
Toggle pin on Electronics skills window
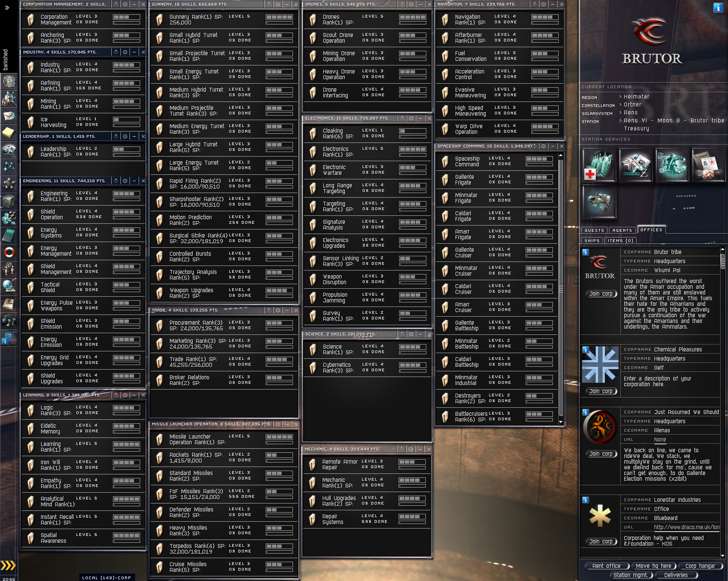click(412, 118)
